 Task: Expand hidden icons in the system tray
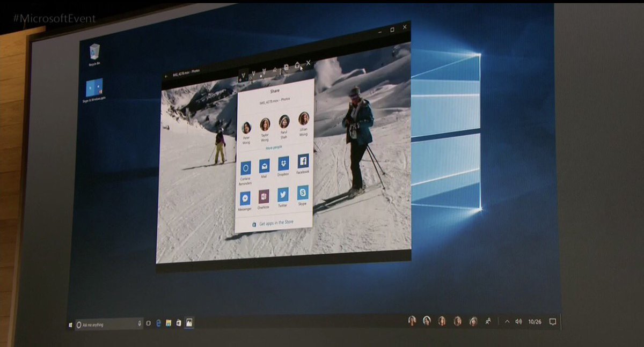pos(507,323)
